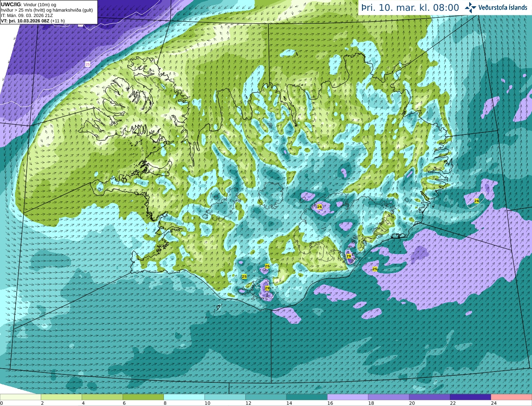Pick the pink above-24 m/s legend swatch
Screen dimensions: 532x406
[512, 397]
